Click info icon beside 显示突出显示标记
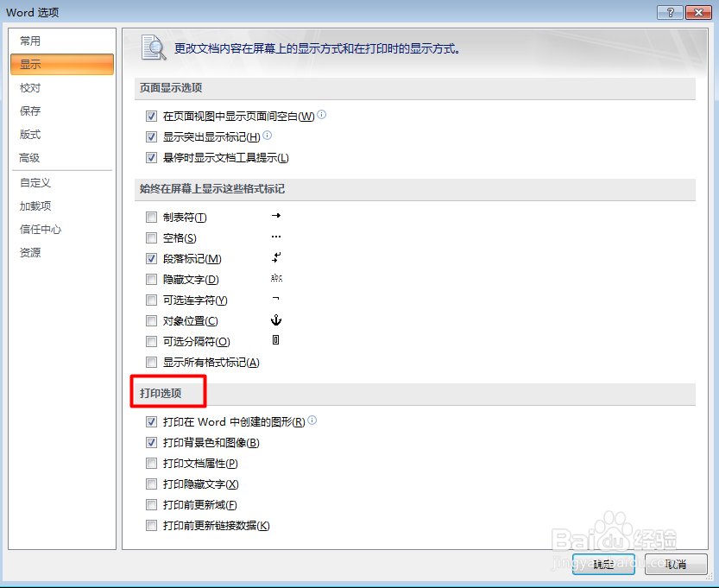Screen dimensions: 719x588 267,136
